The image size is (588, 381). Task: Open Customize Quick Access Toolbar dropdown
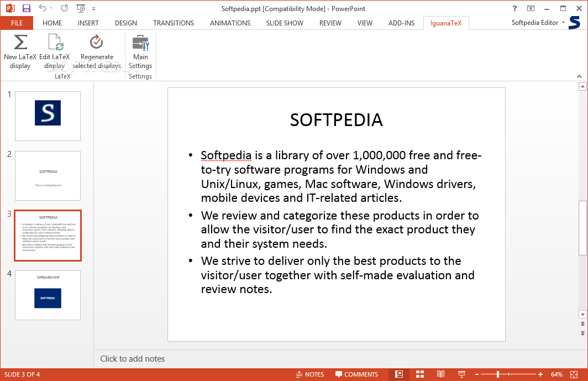pyautogui.click(x=94, y=9)
